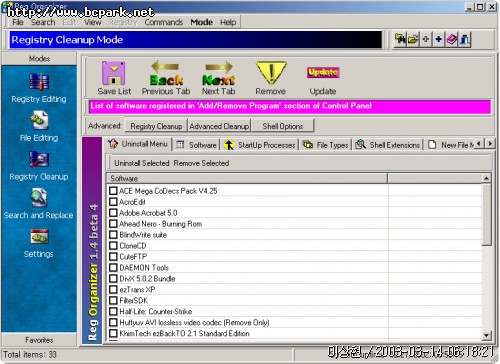Open the Commands menu

pos(164,22)
